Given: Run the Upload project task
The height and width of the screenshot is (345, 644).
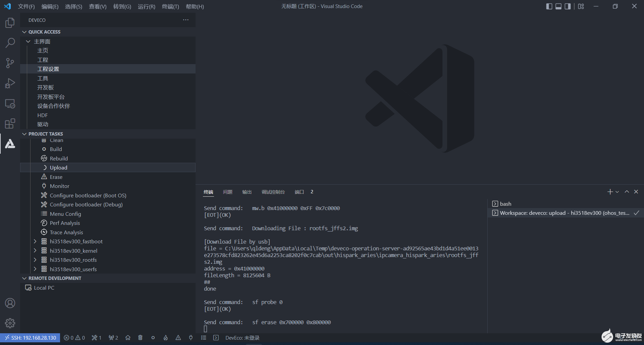Looking at the screenshot, I should coord(108,167).
